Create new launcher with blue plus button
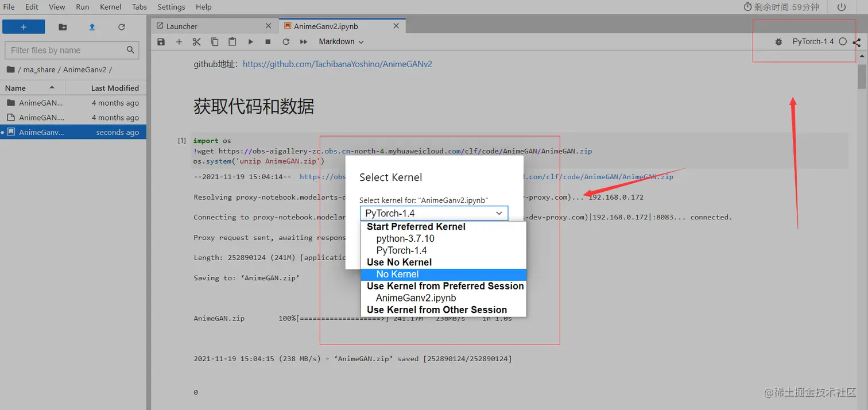Image resolution: width=868 pixels, height=410 pixels. click(24, 27)
